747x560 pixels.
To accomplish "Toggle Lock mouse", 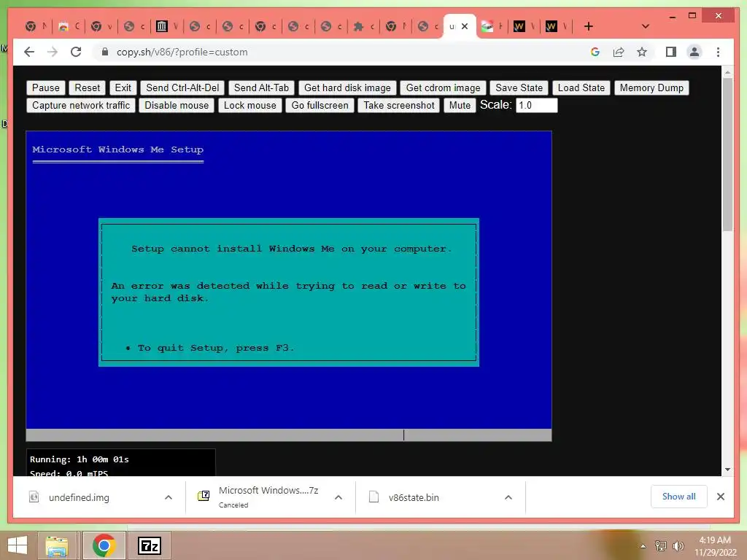I will [250, 105].
